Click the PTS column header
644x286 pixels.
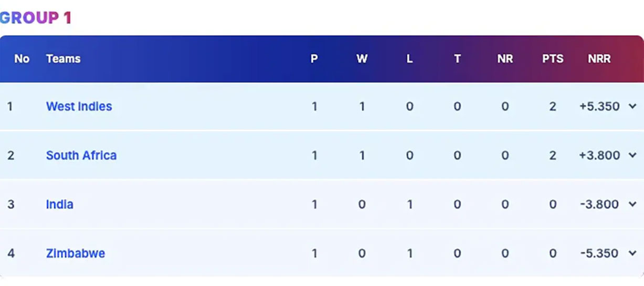[x=552, y=59]
